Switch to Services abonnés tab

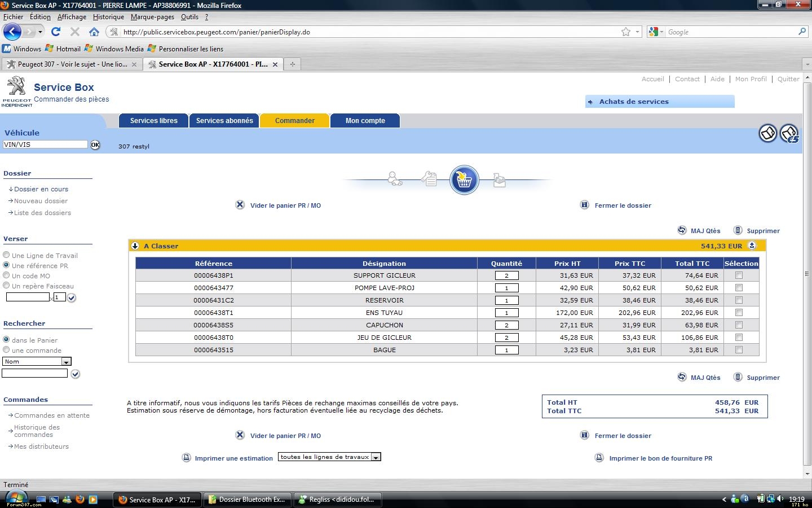(224, 121)
